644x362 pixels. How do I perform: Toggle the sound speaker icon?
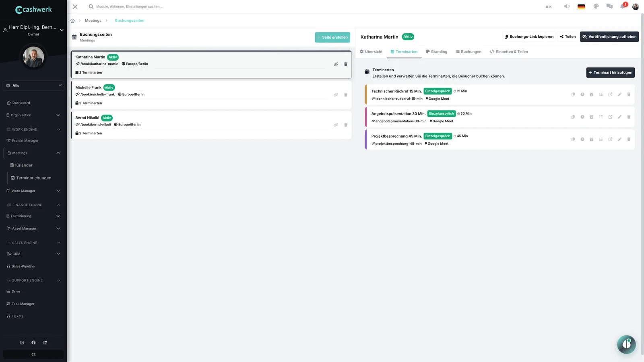click(567, 6)
